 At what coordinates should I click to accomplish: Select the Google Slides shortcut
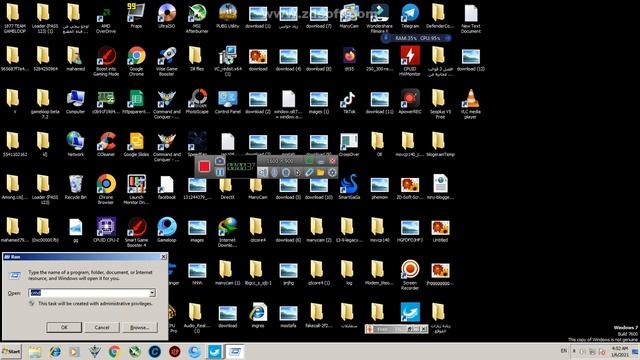[x=136, y=145]
